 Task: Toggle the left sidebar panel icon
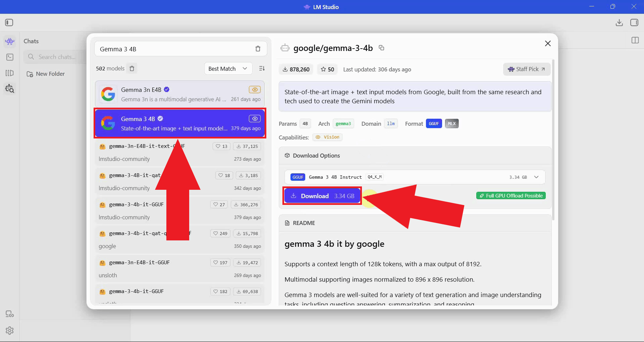coord(9,22)
